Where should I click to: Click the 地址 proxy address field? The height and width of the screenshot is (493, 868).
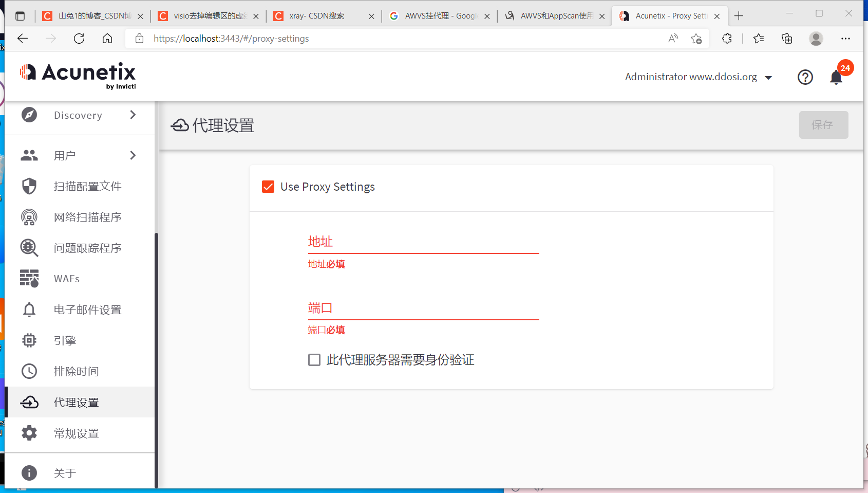423,242
